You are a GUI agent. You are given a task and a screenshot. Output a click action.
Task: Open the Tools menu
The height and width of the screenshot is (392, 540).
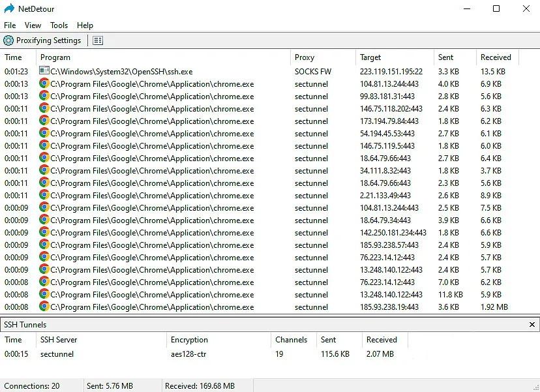click(59, 25)
